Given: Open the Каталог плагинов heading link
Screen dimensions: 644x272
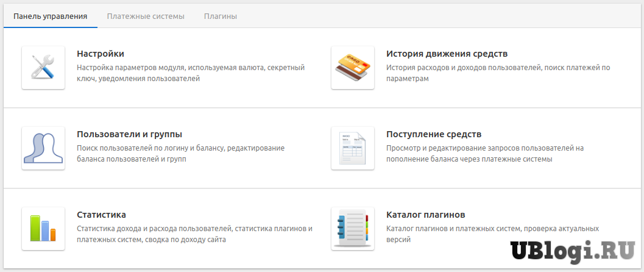Looking at the screenshot, I should pyautogui.click(x=426, y=215).
